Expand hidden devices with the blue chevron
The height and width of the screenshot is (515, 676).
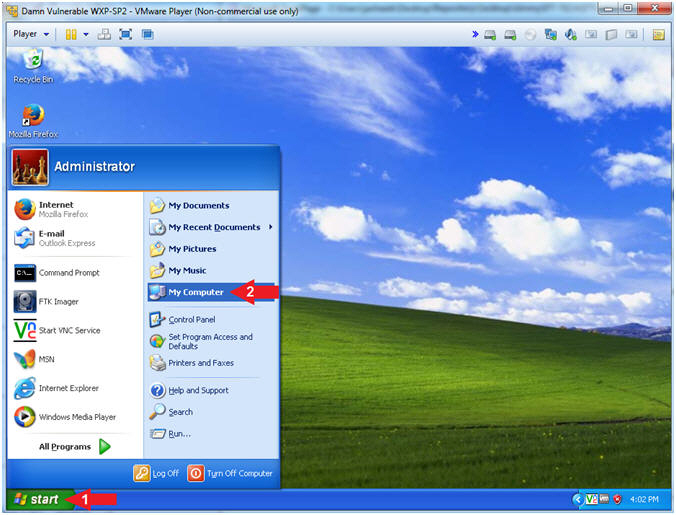(475, 34)
